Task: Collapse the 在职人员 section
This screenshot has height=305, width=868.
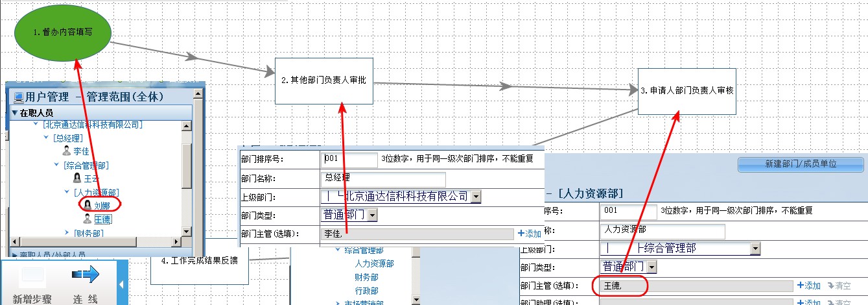Action: coord(15,113)
